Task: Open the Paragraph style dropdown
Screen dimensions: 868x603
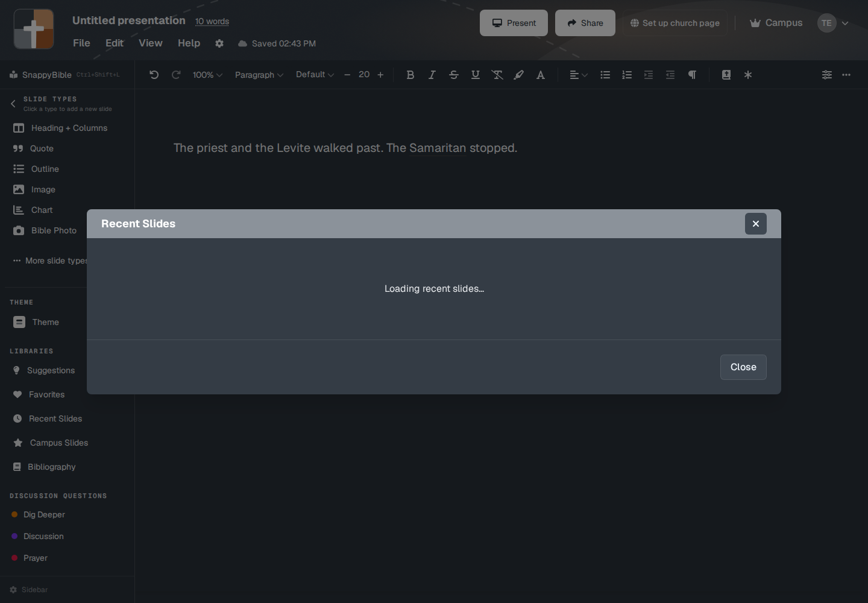Action: pyautogui.click(x=259, y=75)
